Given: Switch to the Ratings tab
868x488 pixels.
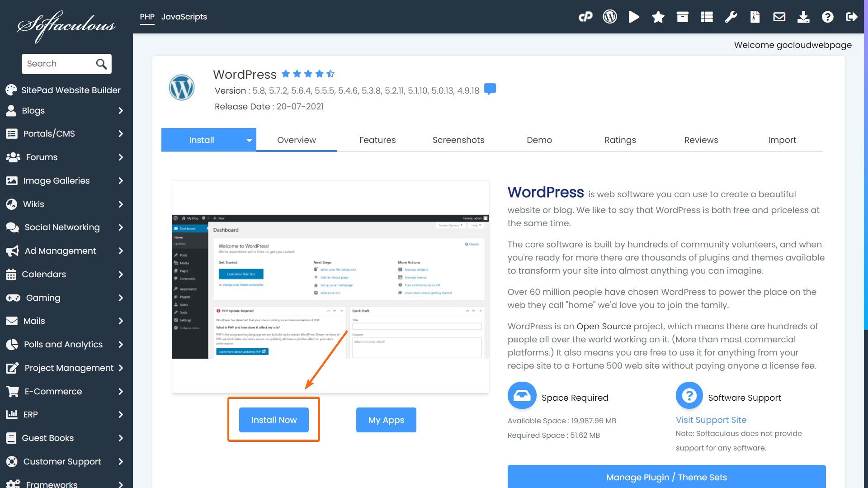Looking at the screenshot, I should tap(620, 140).
